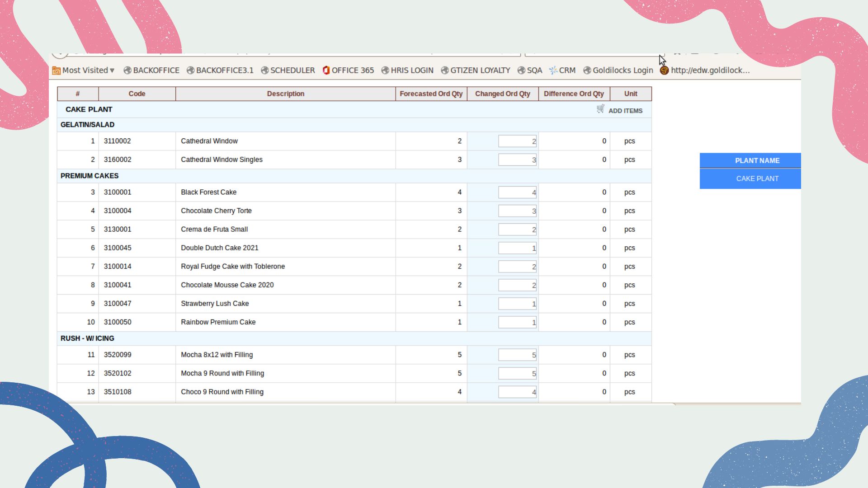
Task: Click Changed Qty box for Strawberry Lush Cake
Action: pyautogui.click(x=517, y=304)
